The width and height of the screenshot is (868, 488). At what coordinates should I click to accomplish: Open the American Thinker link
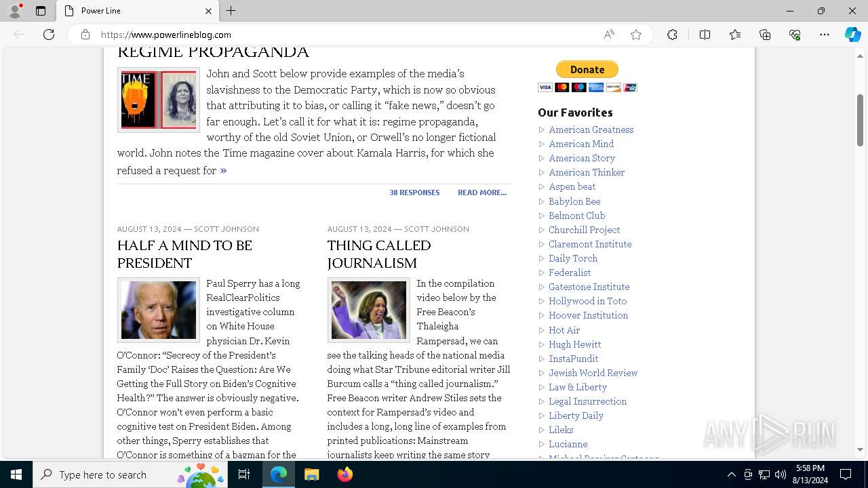pos(587,172)
